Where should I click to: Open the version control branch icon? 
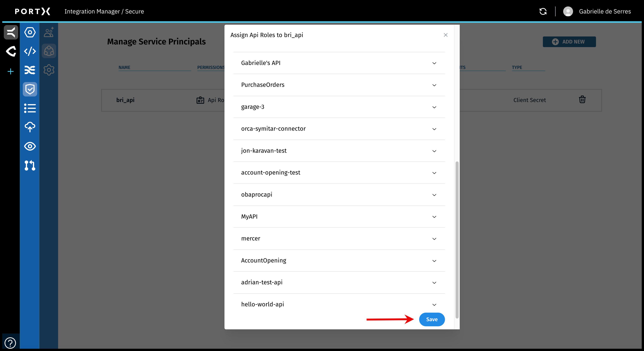30,165
